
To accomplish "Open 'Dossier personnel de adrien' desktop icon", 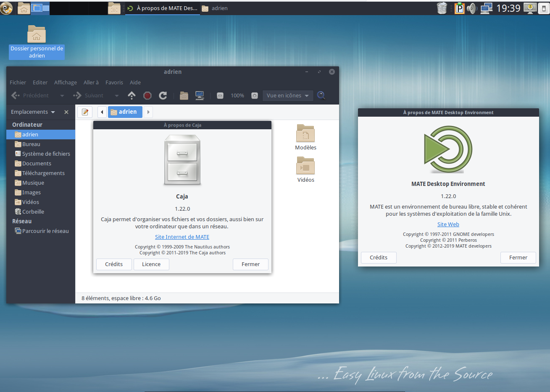I will [x=37, y=42].
